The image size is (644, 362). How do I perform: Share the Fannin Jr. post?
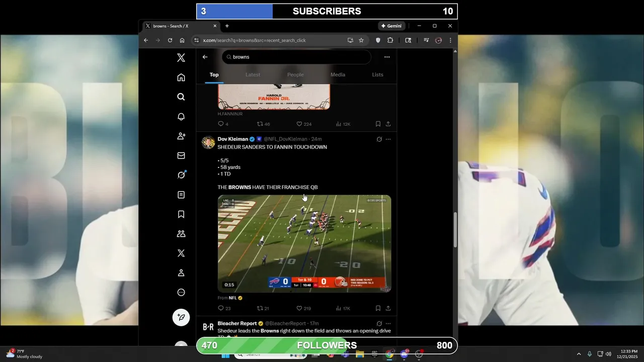pyautogui.click(x=388, y=124)
